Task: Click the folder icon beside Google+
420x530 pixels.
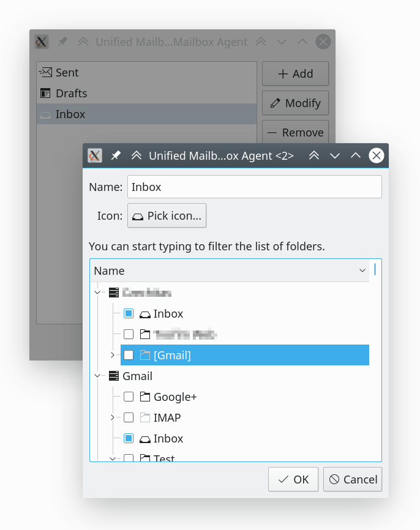Action: tap(145, 397)
